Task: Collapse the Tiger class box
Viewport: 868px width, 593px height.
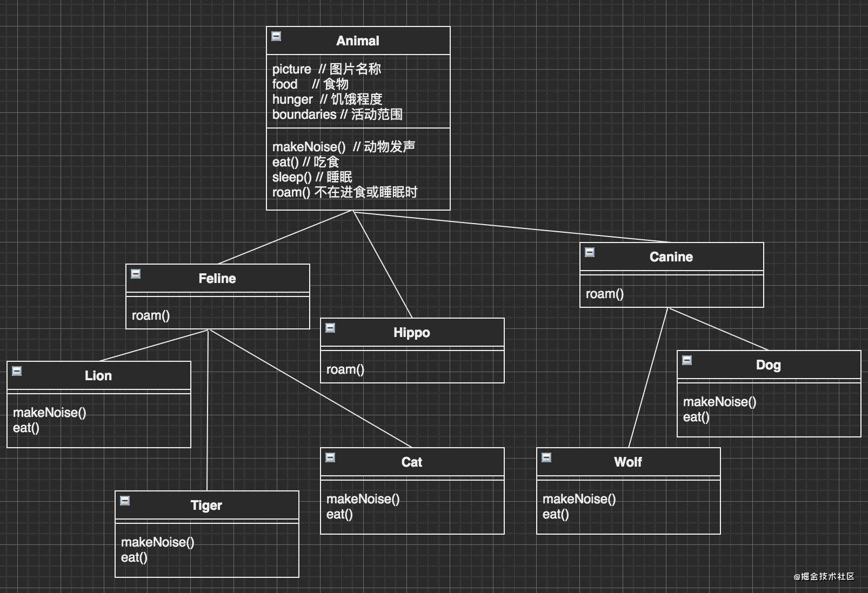Action: coord(125,501)
